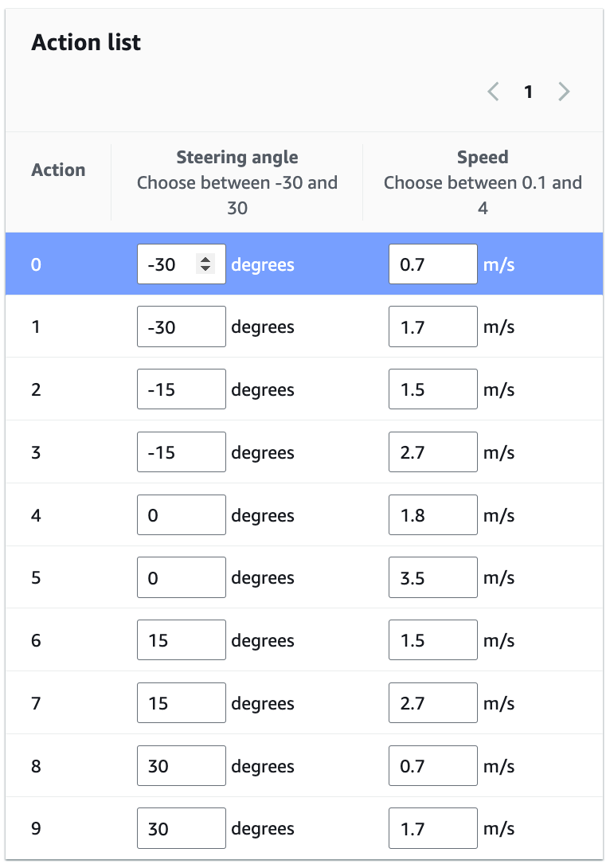Click the Speed column header
The width and height of the screenshot is (610, 868).
click(483, 158)
